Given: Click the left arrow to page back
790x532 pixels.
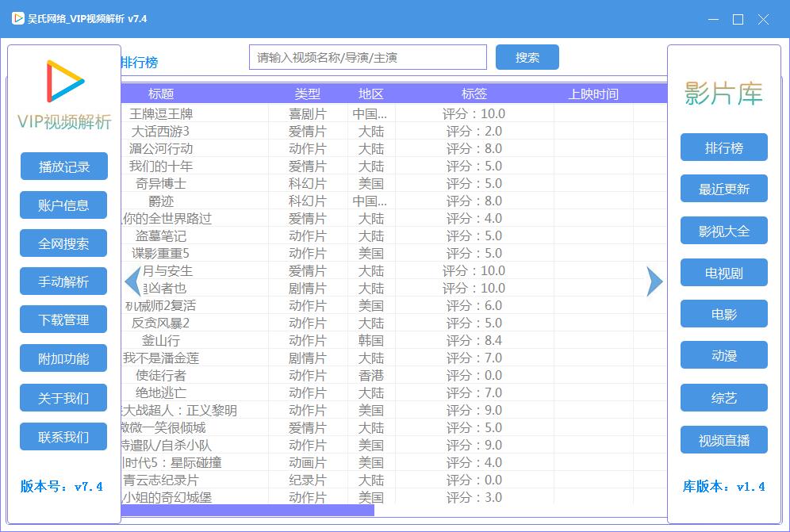Looking at the screenshot, I should (x=132, y=281).
